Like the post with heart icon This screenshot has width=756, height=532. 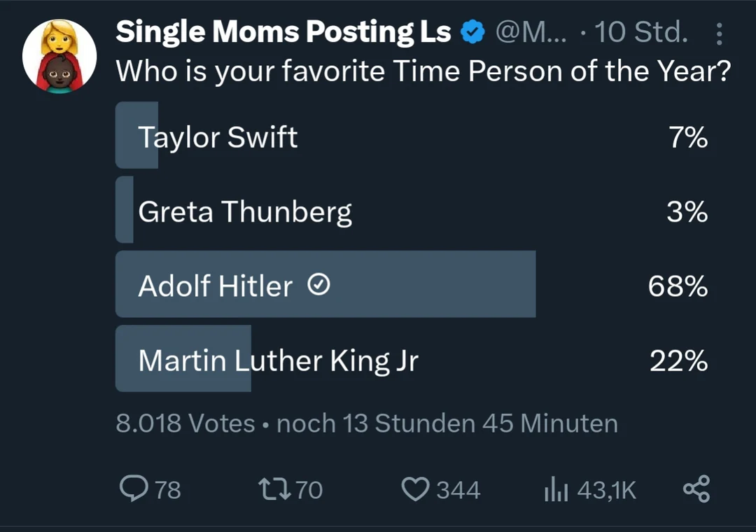click(x=415, y=489)
